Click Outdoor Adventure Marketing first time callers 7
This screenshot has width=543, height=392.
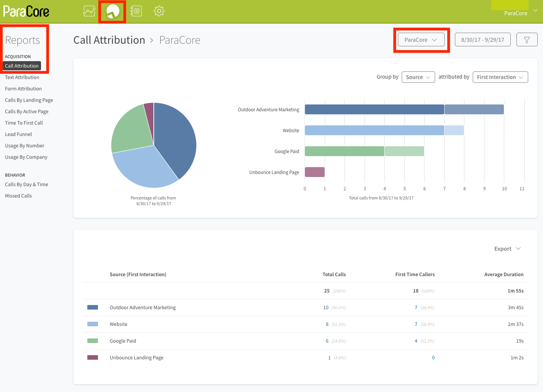(x=416, y=308)
